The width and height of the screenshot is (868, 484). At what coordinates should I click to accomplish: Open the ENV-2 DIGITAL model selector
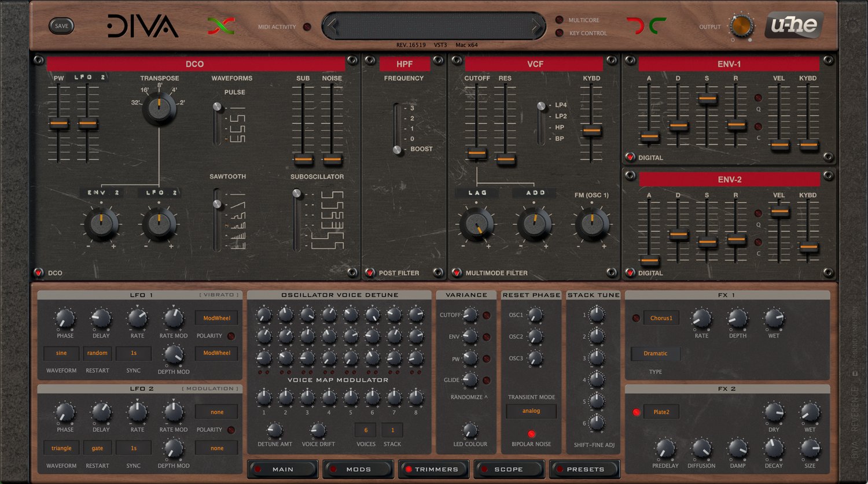pyautogui.click(x=630, y=272)
